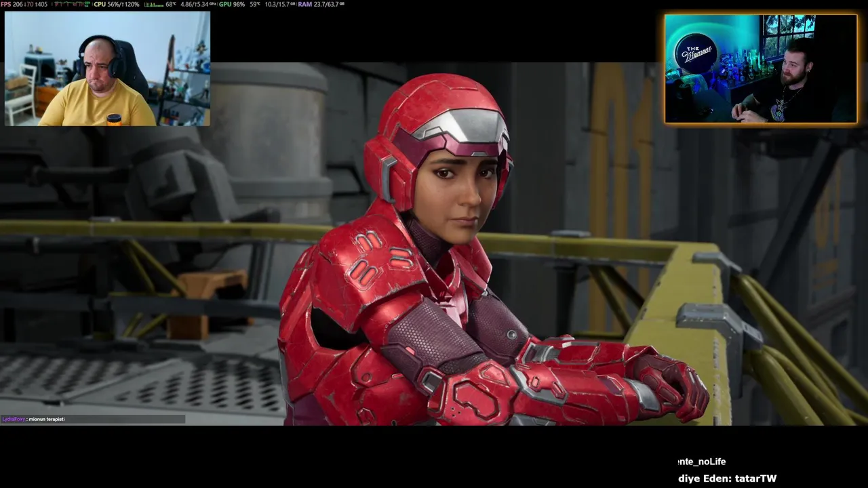Click the webcam feed with the neon The Moment sign

point(761,68)
